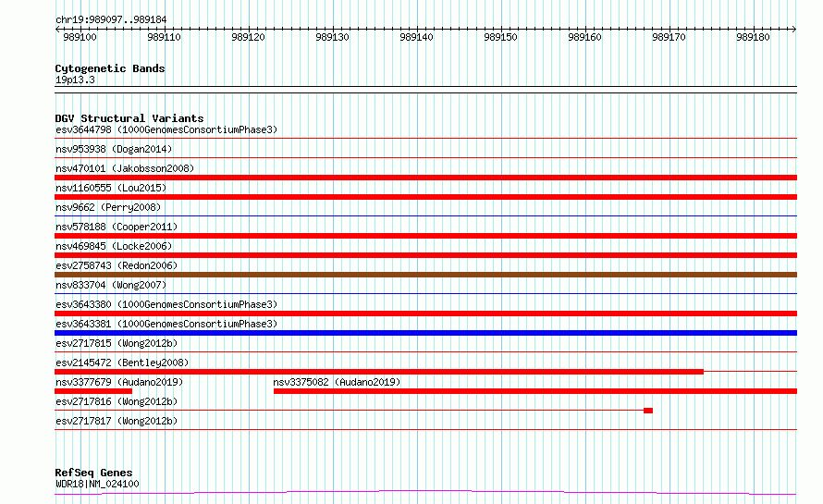Screen dimensions: 823x504
Task: Click the WDR18|NM_024100 gene label
Action: point(98,484)
